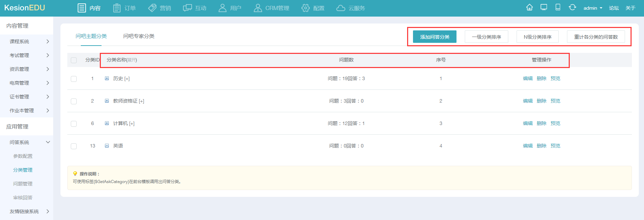Viewport: 644px width, 220px height.
Task: Open the CRM管理 menu
Action: 271,8
